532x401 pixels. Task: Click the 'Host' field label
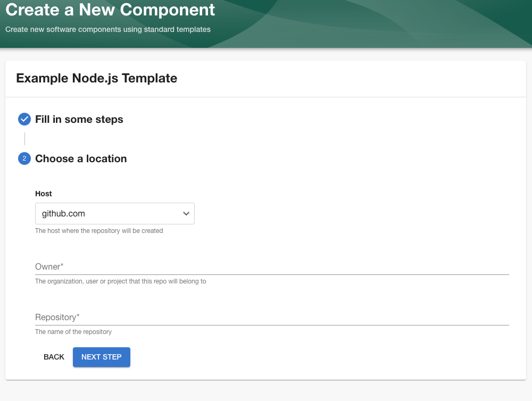44,194
